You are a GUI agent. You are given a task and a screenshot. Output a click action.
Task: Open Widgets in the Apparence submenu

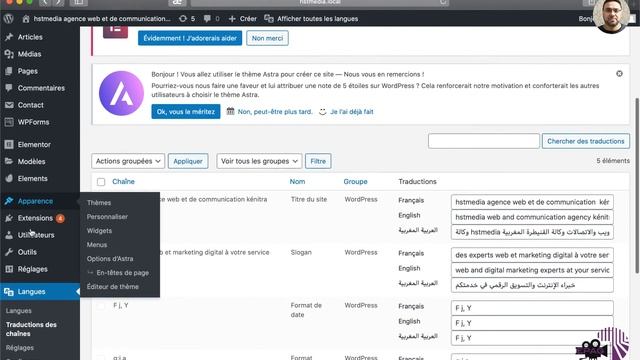[x=99, y=231]
